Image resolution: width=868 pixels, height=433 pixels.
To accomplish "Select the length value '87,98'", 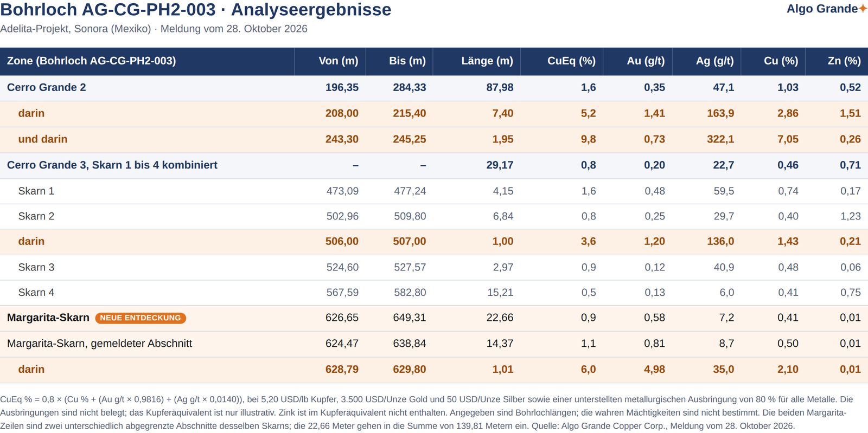I will coord(500,87).
